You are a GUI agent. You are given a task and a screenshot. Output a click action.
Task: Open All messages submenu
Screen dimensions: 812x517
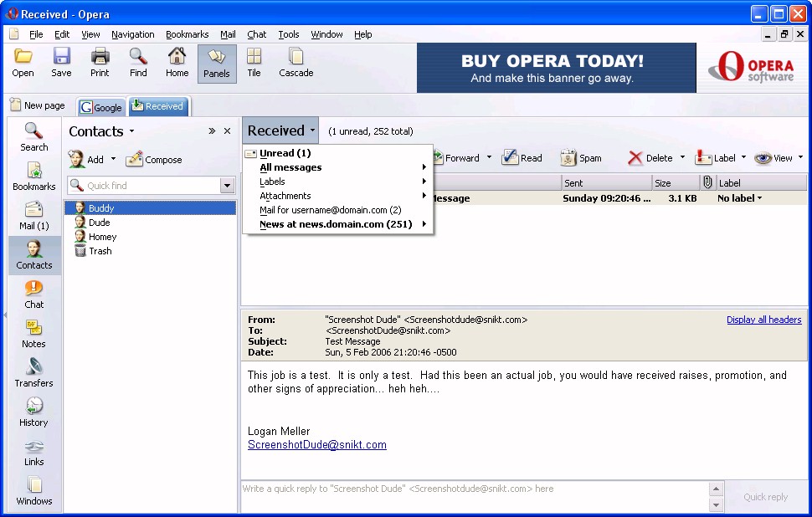pos(338,167)
